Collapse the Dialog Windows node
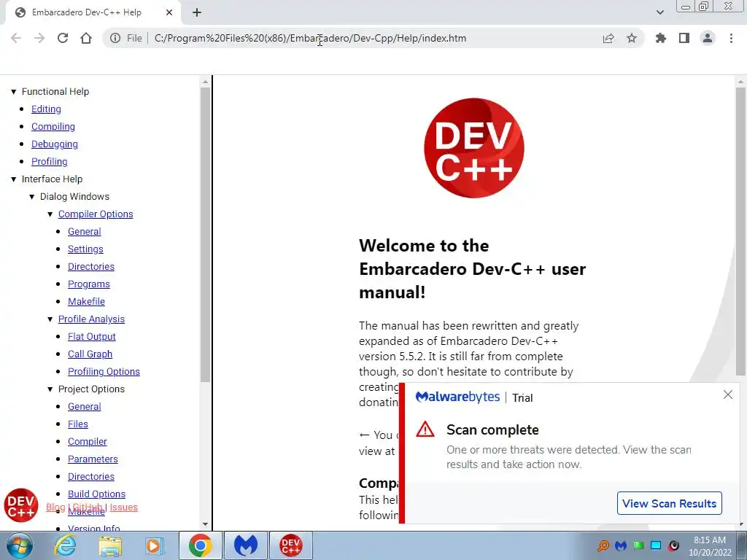Image resolution: width=747 pixels, height=560 pixels. [32, 197]
